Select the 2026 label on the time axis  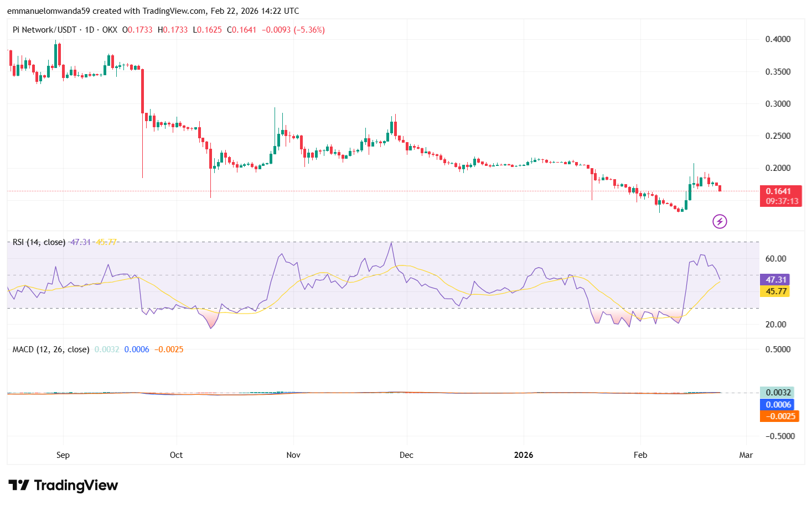pos(524,455)
